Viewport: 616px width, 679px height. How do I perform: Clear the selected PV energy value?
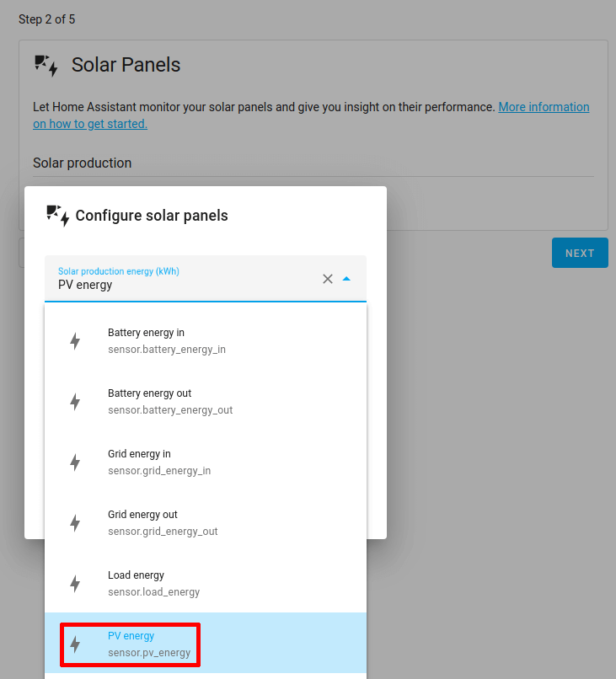coord(328,279)
